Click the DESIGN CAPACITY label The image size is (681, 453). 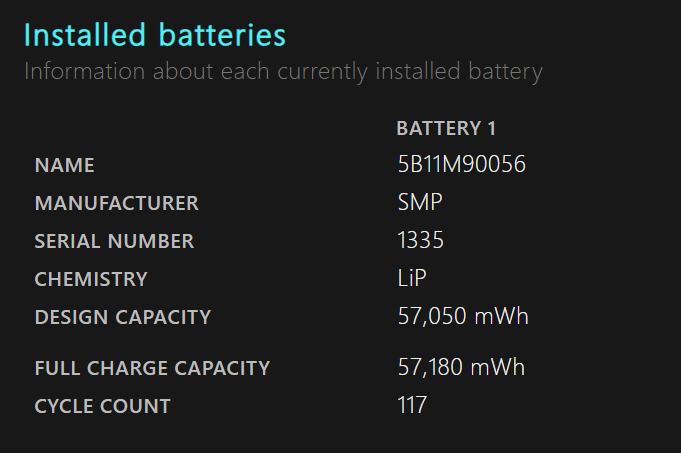[122, 317]
